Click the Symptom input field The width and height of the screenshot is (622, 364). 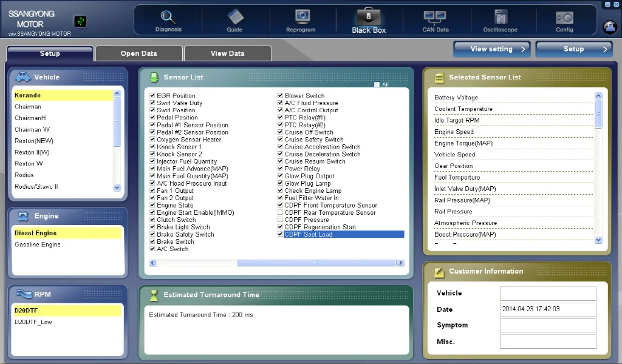[549, 326]
